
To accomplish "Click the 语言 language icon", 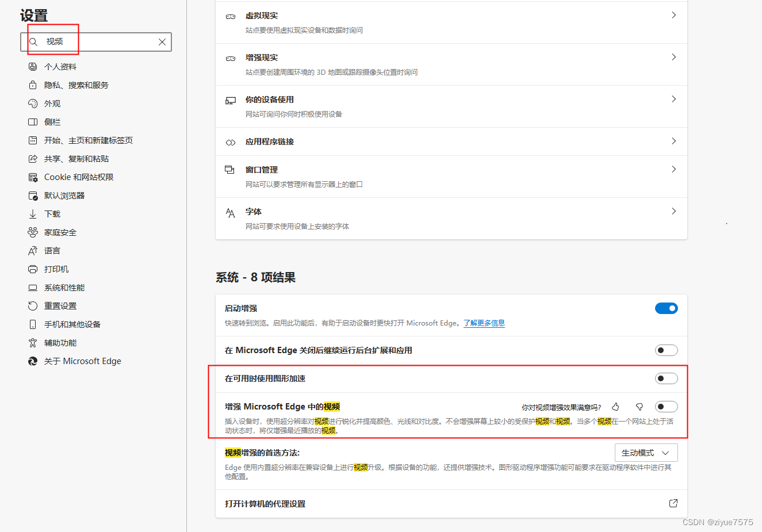I will tap(33, 251).
